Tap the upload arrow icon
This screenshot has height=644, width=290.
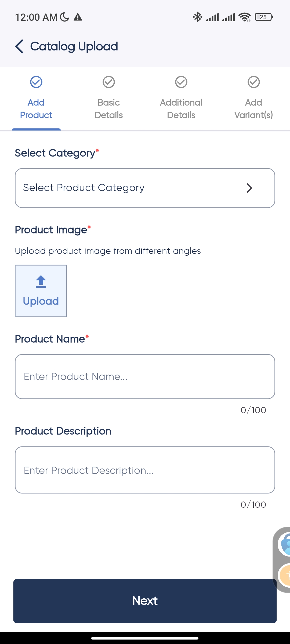(41, 281)
